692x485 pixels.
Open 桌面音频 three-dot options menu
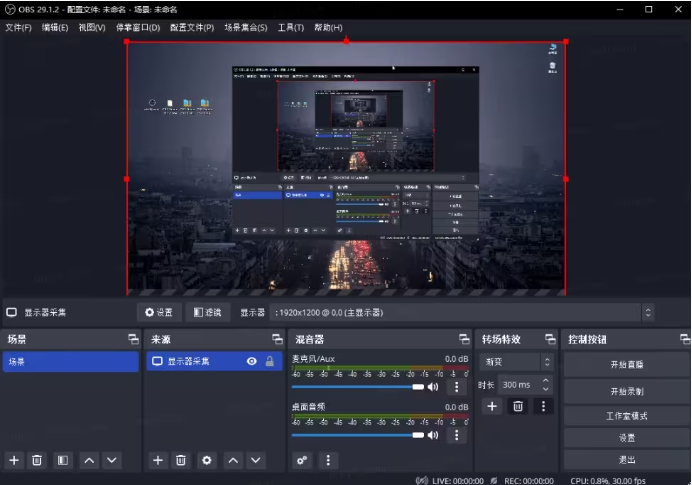tap(456, 435)
